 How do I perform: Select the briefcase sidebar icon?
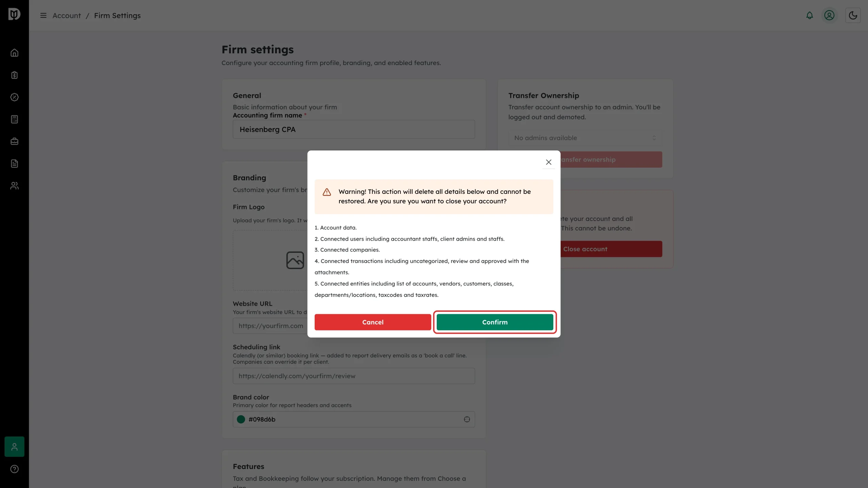[x=14, y=141]
